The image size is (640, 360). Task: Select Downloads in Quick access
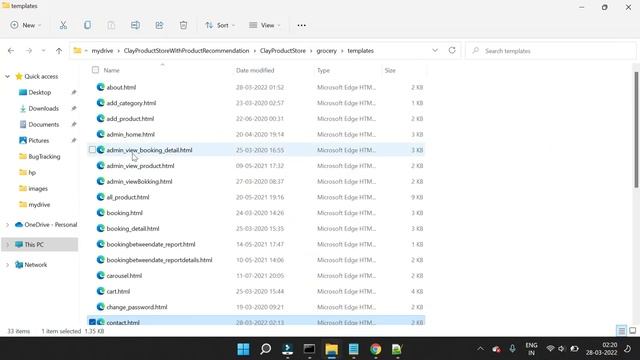[x=43, y=108]
